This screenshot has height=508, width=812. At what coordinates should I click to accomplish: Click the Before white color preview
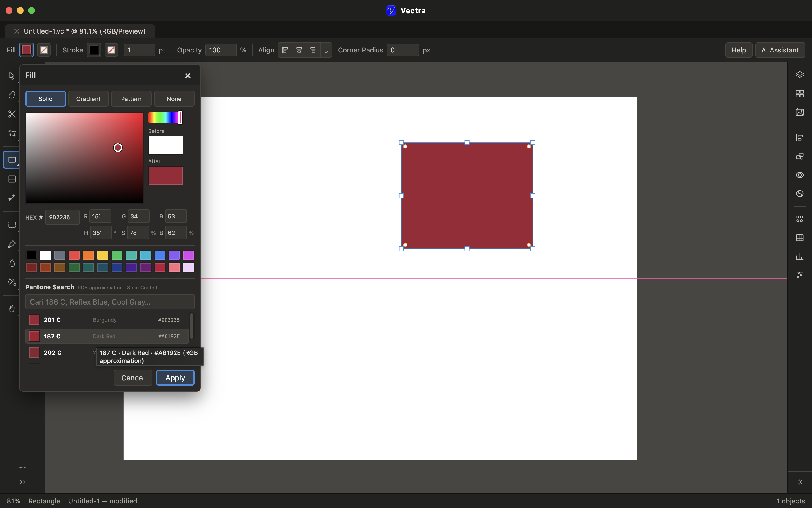point(166,145)
